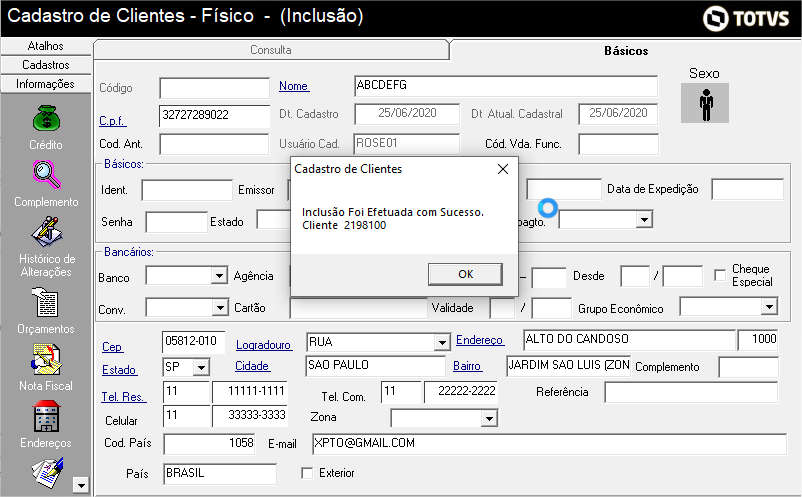Expand the Zona dropdown

point(489,419)
